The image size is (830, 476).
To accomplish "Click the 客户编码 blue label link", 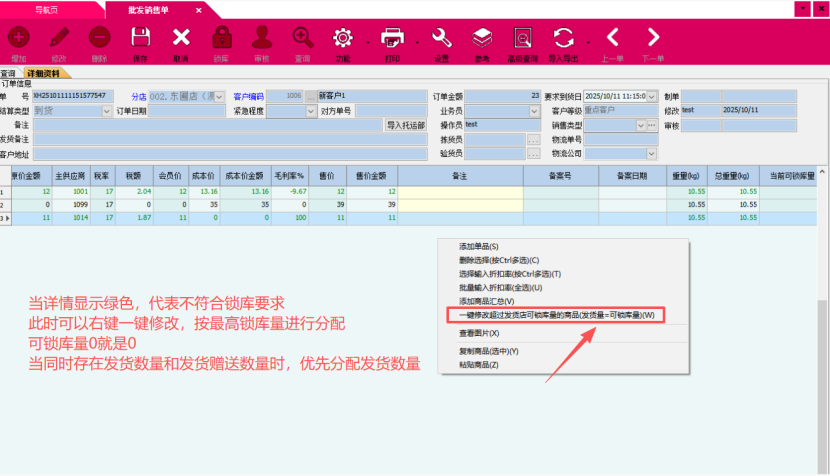I will pyautogui.click(x=248, y=96).
